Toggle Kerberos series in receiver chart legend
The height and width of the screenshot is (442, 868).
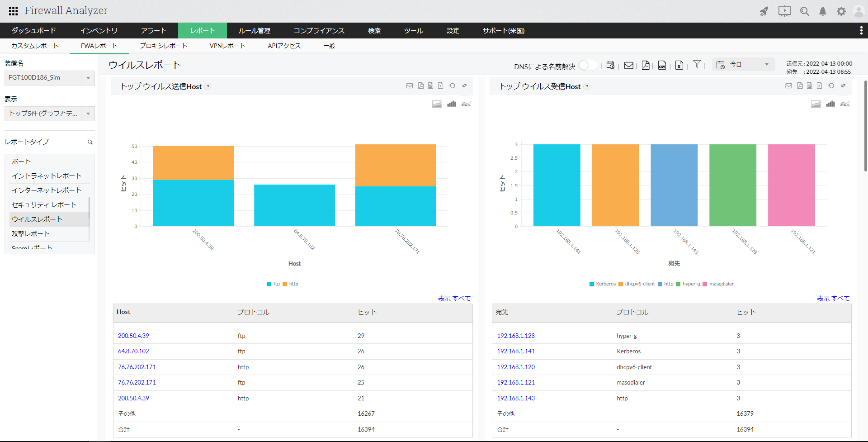click(602, 284)
